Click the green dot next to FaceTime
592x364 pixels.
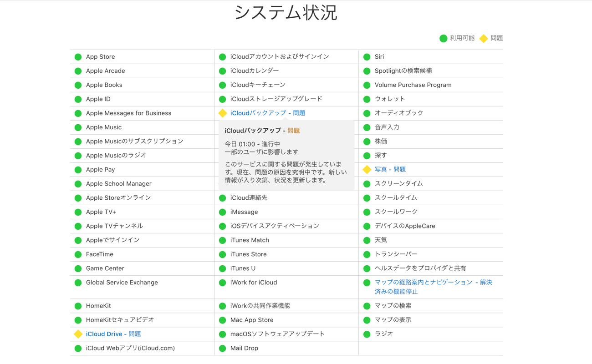78,254
